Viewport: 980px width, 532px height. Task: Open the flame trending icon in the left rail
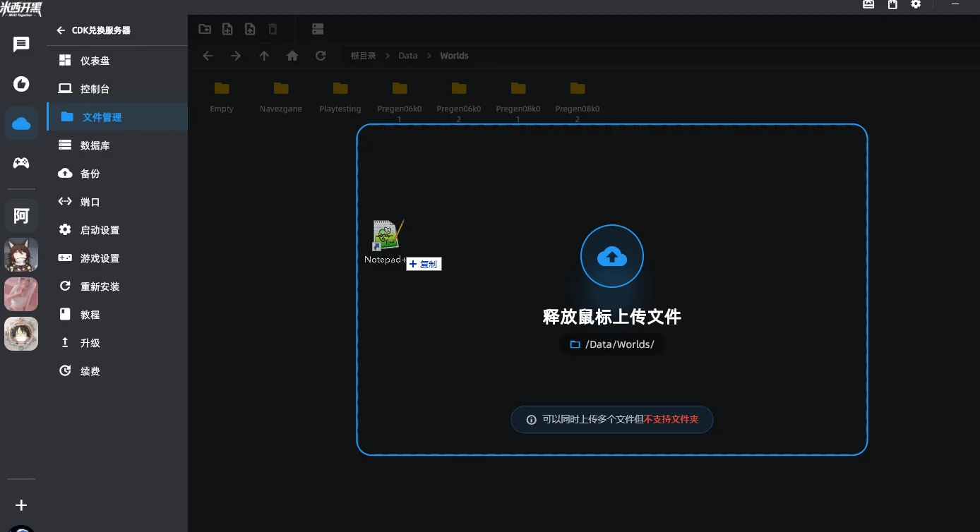point(21,85)
